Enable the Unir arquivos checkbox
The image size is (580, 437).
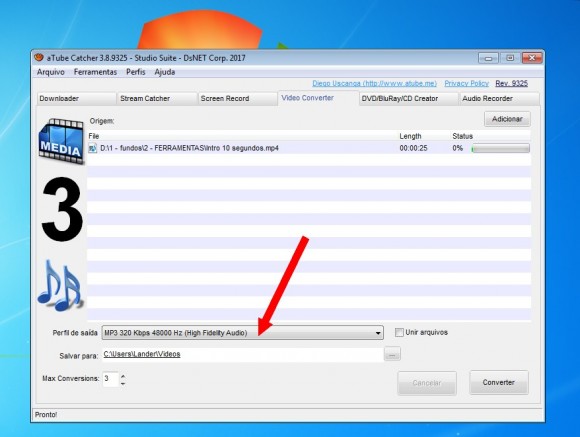[399, 332]
